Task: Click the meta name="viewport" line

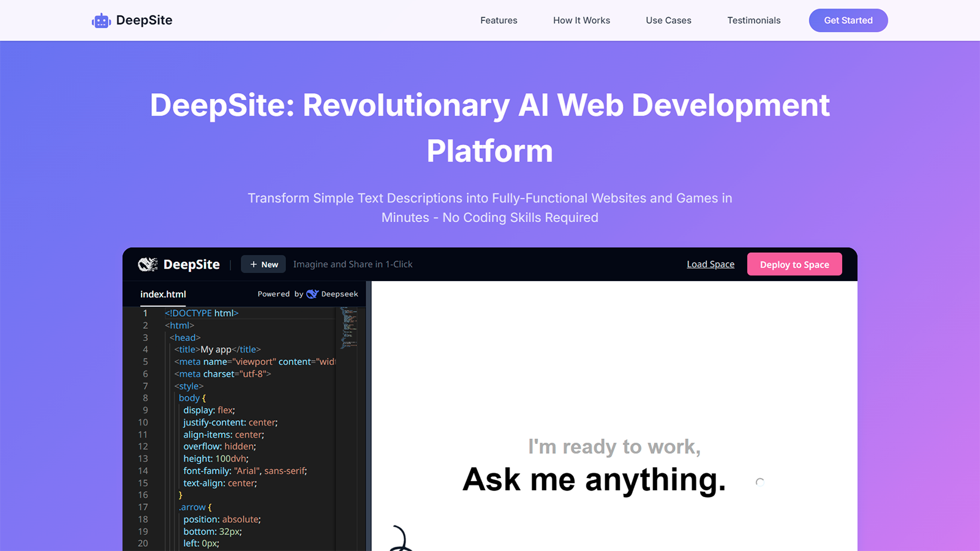Action: 255,362
